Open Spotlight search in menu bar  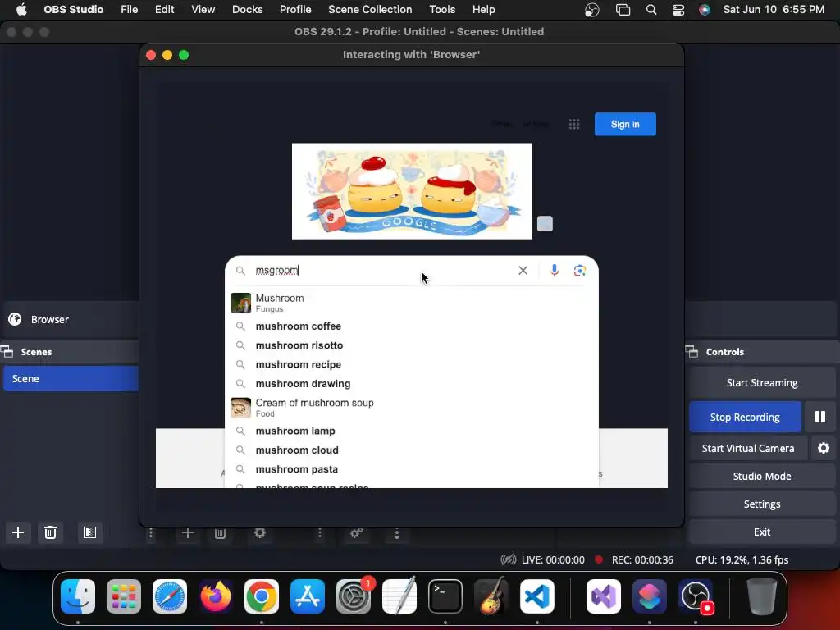[651, 10]
